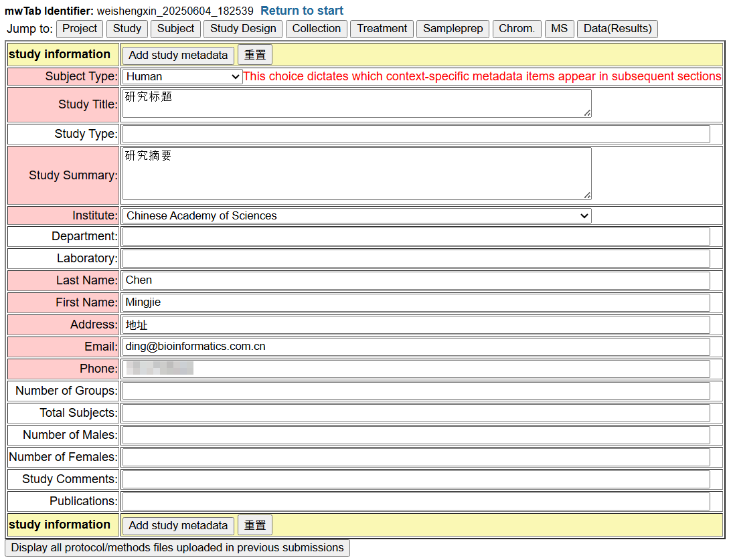729x560 pixels.
Task: Click the top Add study metadata button
Action: (178, 55)
